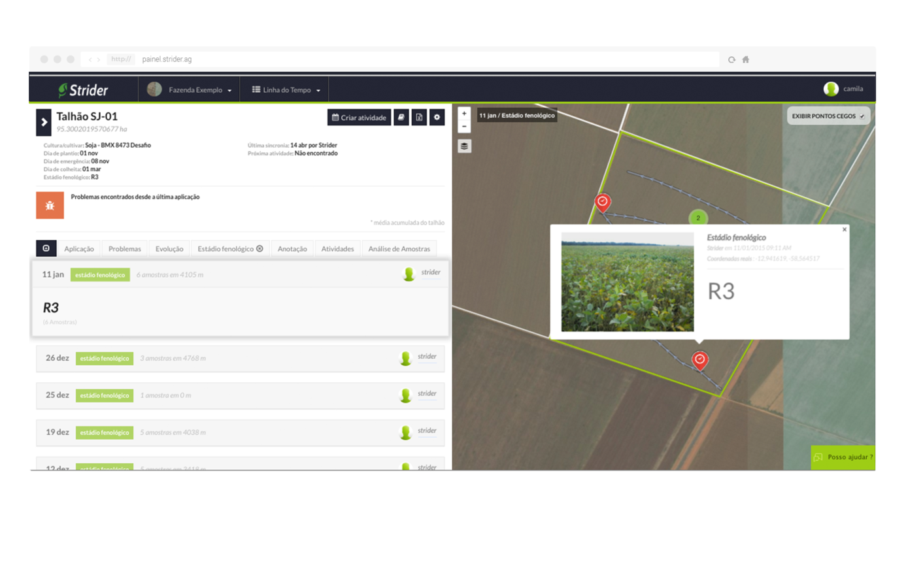This screenshot has height=588, width=906.
Task: Click the estádio fenológico tag on 26 dez
Action: (105, 358)
